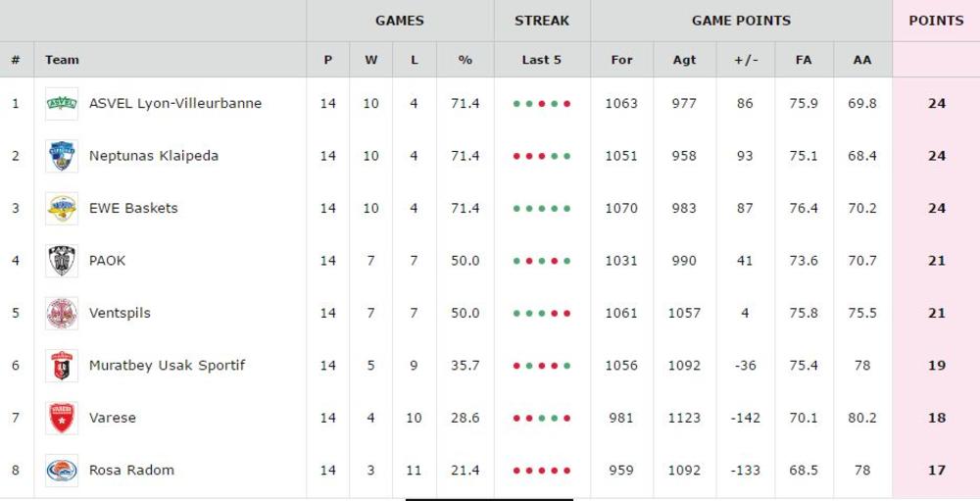This screenshot has height=501, width=980.
Task: Sort standings by the W column header
Action: tap(371, 60)
